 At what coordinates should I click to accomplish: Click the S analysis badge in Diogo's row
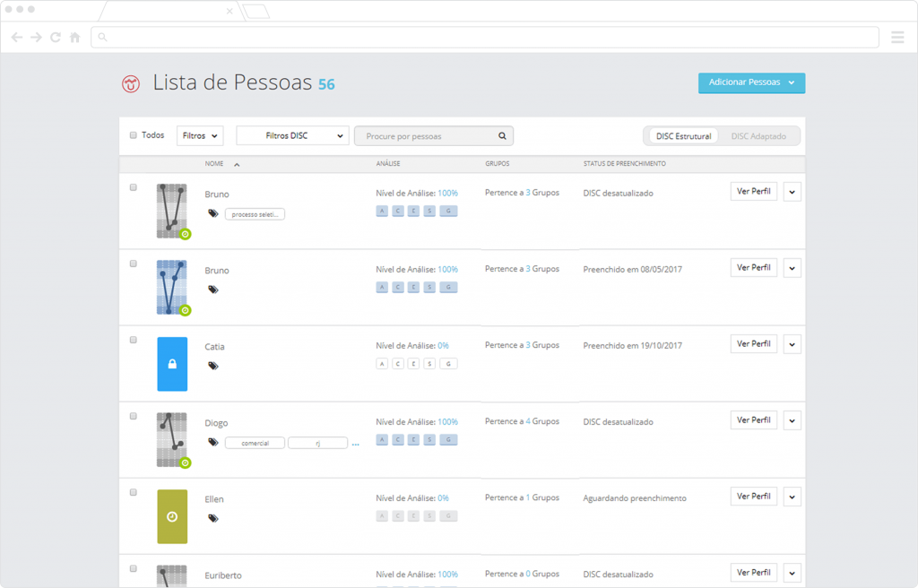(429, 440)
